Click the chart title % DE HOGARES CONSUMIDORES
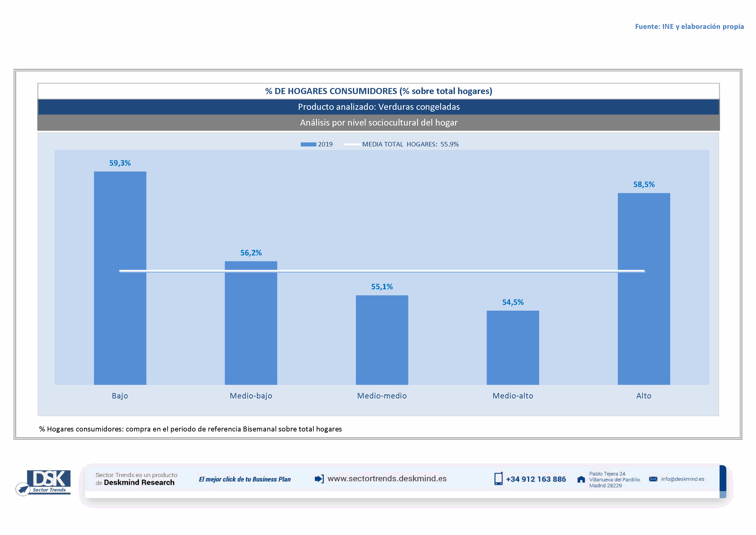 point(379,91)
